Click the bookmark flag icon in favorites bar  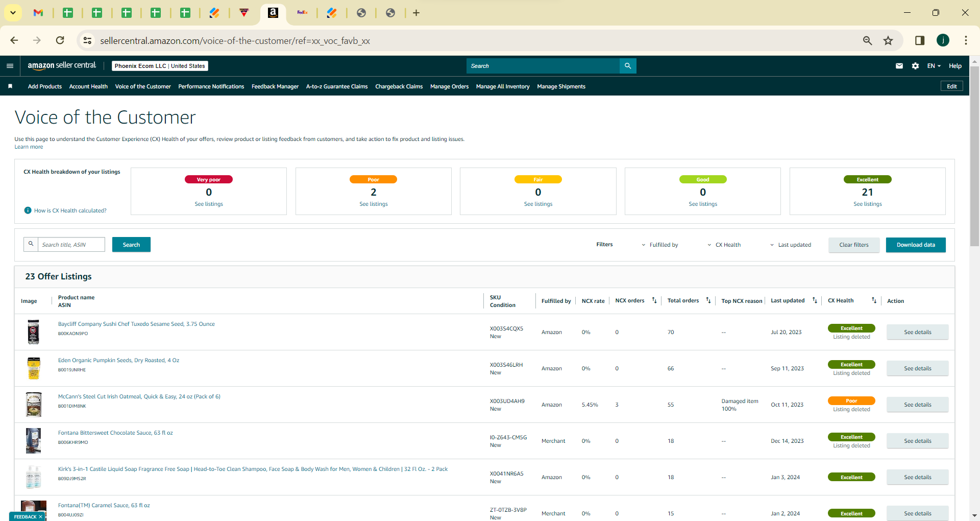(x=10, y=86)
